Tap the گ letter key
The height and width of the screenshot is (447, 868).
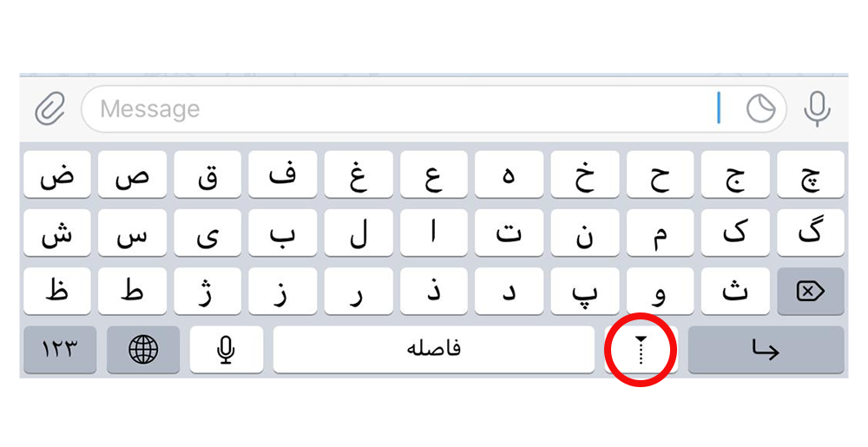pyautogui.click(x=811, y=233)
